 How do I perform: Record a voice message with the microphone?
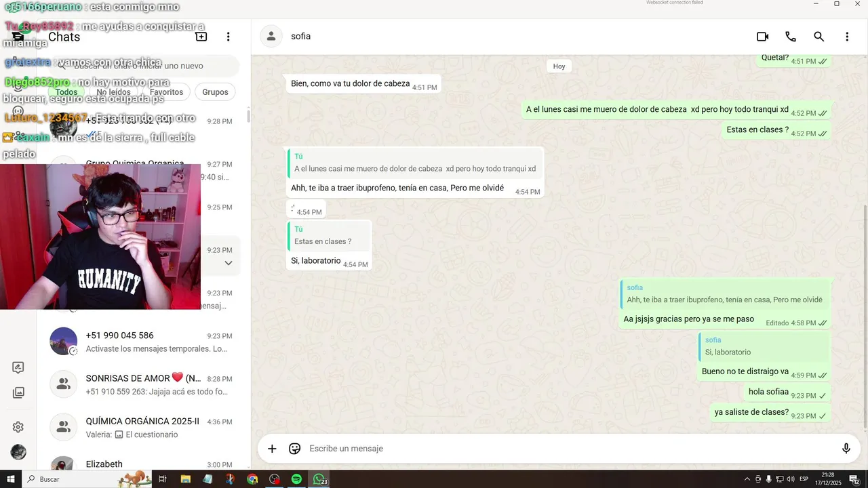pyautogui.click(x=846, y=449)
